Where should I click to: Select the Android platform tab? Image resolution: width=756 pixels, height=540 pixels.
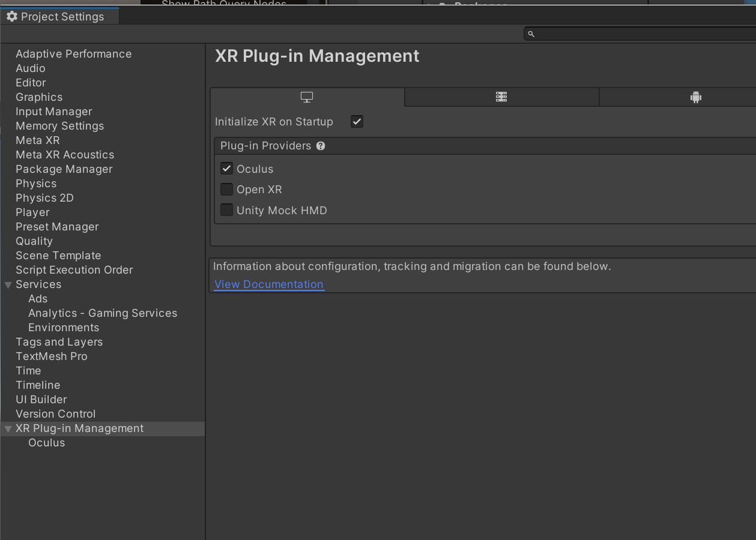[695, 97]
